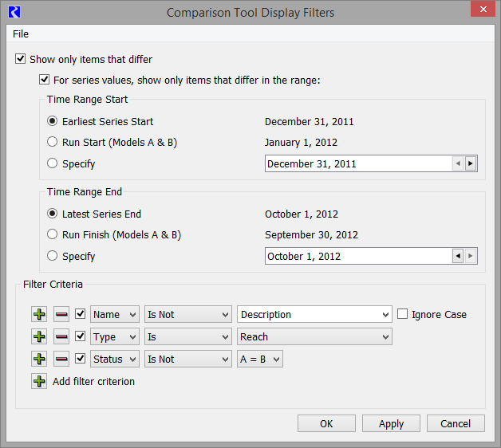Select Run Start (Models A & B) radio button
Image resolution: width=501 pixels, height=448 pixels.
pos(53,143)
